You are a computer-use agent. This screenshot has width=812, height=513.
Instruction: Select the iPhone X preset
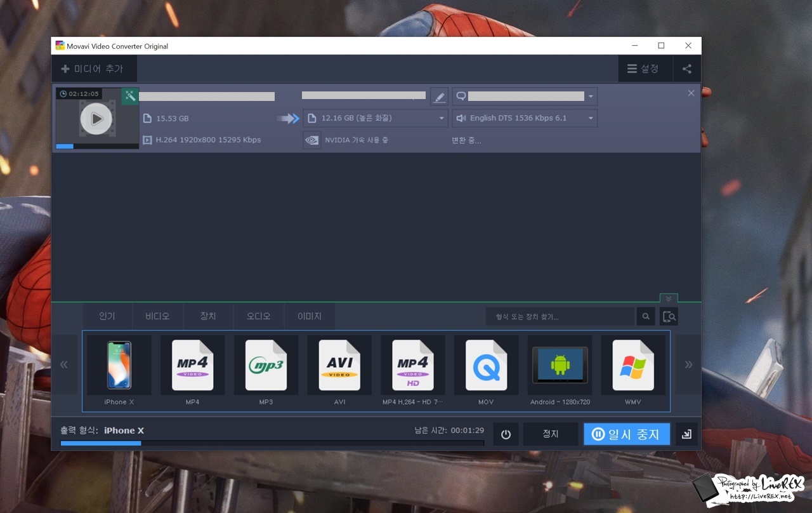pyautogui.click(x=119, y=371)
